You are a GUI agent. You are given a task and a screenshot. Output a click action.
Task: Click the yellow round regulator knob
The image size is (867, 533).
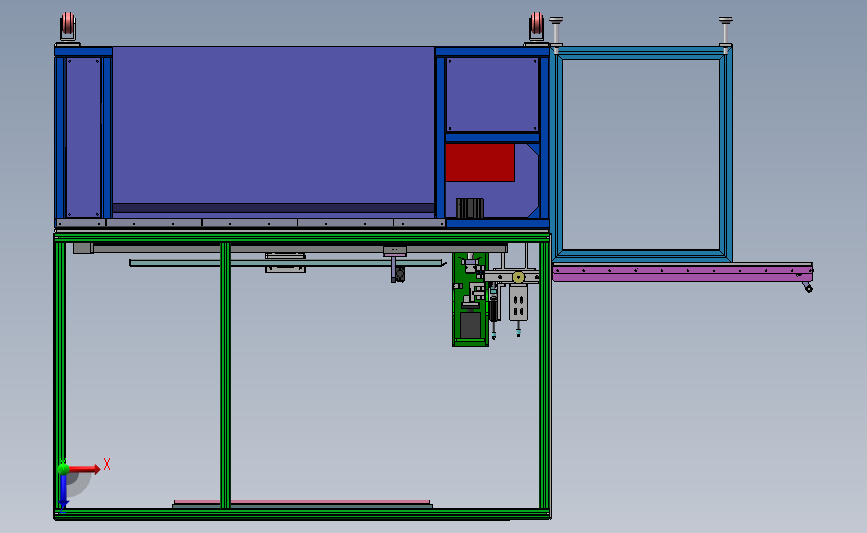pos(519,277)
